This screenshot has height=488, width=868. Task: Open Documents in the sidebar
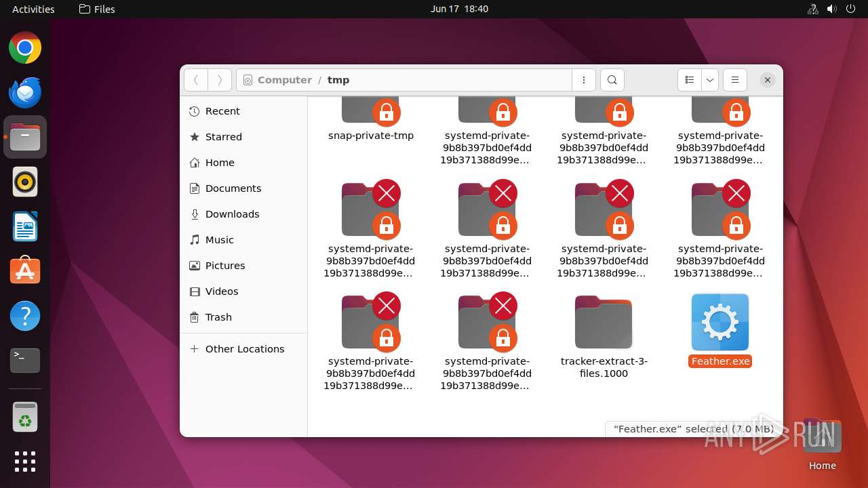click(x=243, y=188)
